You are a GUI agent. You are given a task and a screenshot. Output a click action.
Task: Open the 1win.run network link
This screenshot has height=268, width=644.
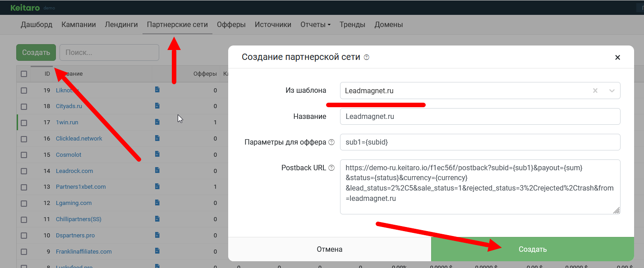click(67, 123)
